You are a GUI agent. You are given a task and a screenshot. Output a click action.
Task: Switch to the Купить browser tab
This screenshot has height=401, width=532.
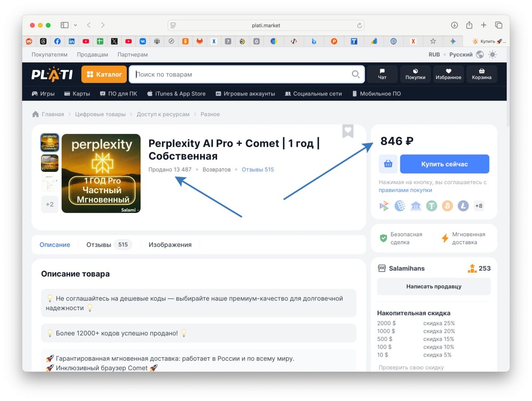point(489,41)
